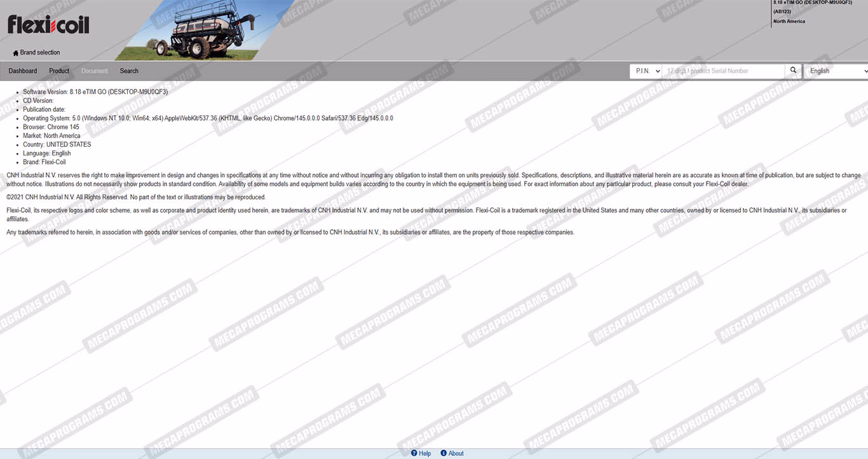Open the Dashboard menu item
The height and width of the screenshot is (459, 868).
23,71
